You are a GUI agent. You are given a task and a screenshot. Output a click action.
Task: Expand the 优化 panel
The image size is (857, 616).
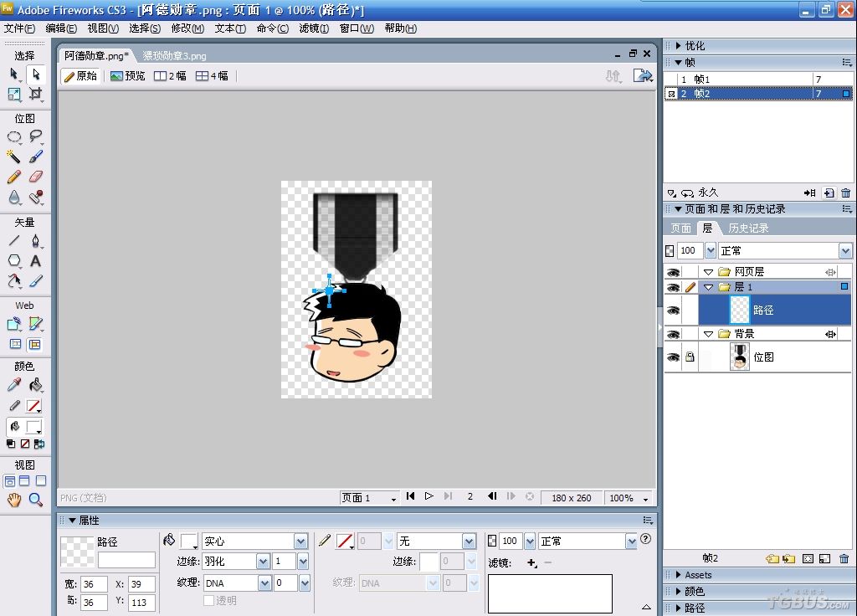click(678, 46)
